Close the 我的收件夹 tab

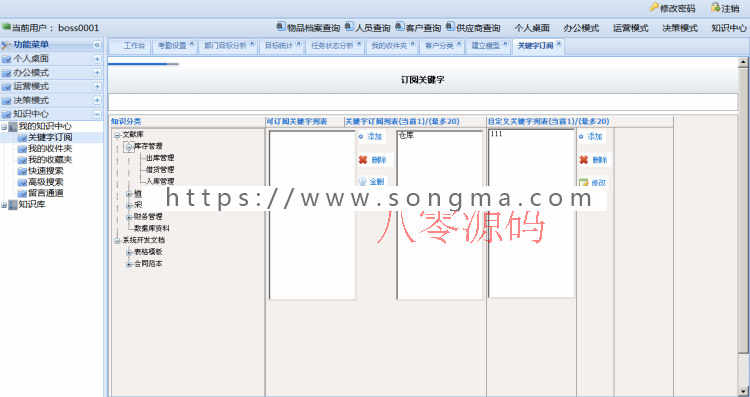412,44
